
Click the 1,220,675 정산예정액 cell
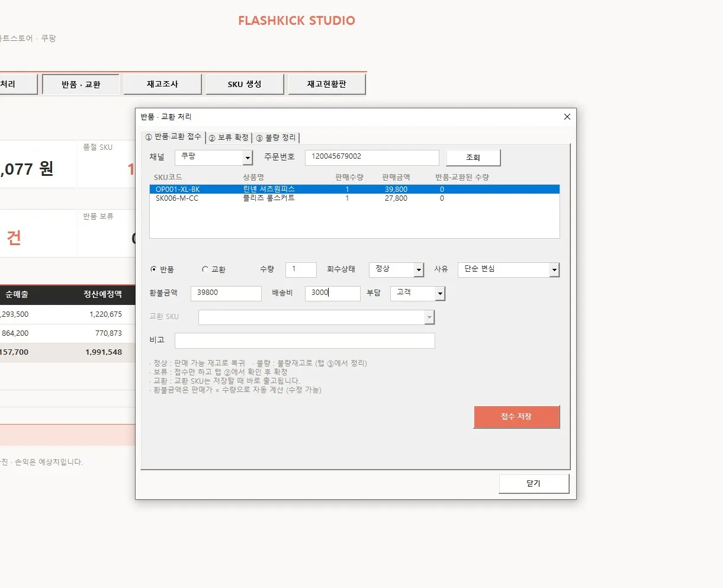pos(105,314)
